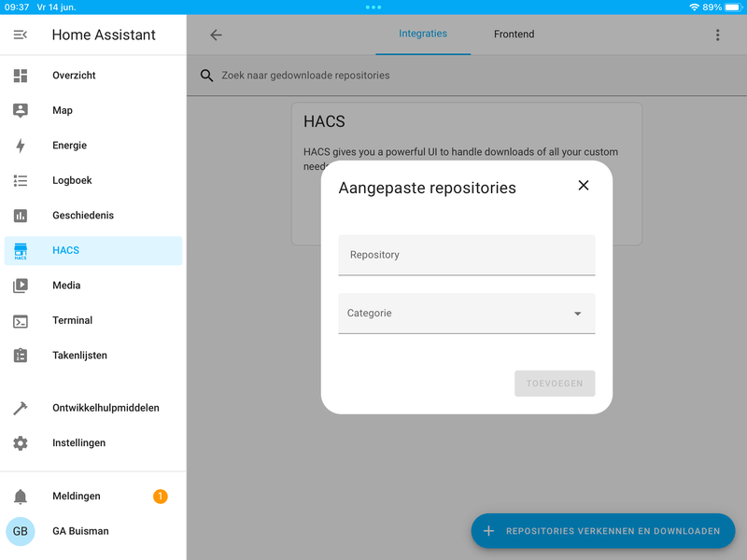747x560 pixels.
Task: Open Logboek in the sidebar
Action: point(93,180)
